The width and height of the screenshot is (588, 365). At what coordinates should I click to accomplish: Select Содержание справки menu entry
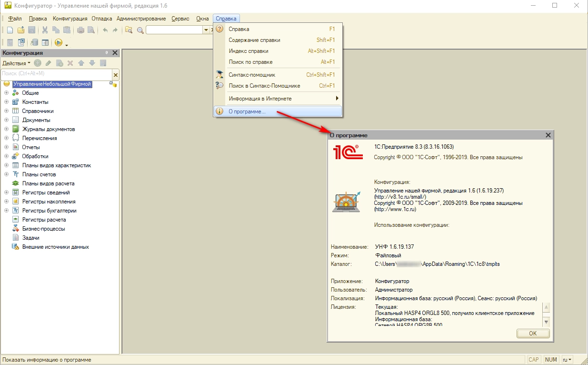pyautogui.click(x=278, y=40)
